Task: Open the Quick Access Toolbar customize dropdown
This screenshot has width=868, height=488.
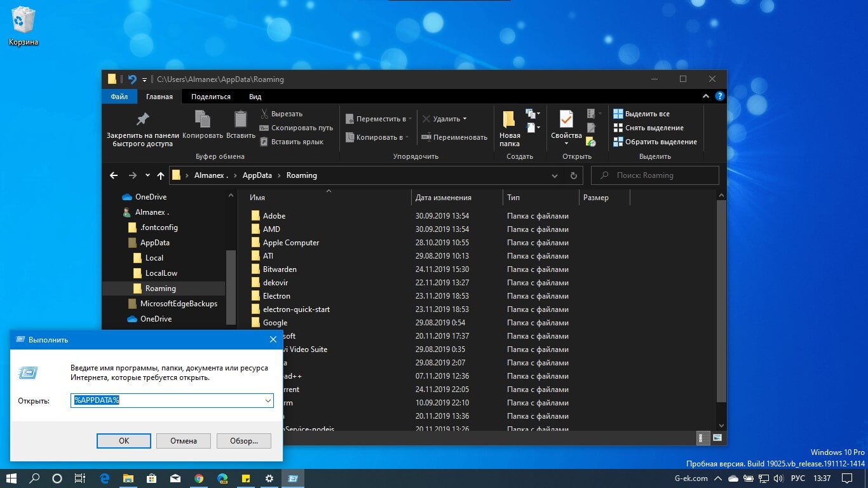Action: pos(144,80)
